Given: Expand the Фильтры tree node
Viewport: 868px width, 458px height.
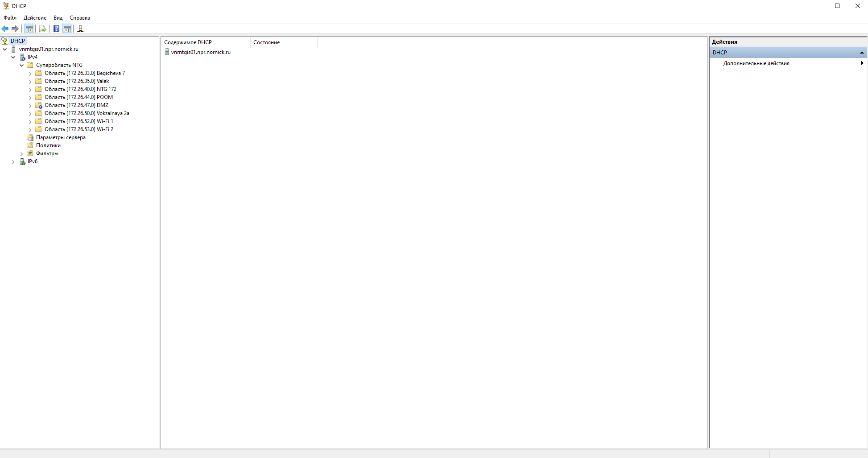Looking at the screenshot, I should pyautogui.click(x=21, y=154).
